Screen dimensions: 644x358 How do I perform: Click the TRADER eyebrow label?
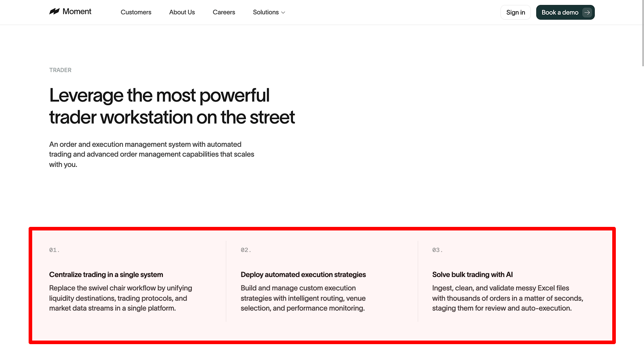[60, 70]
